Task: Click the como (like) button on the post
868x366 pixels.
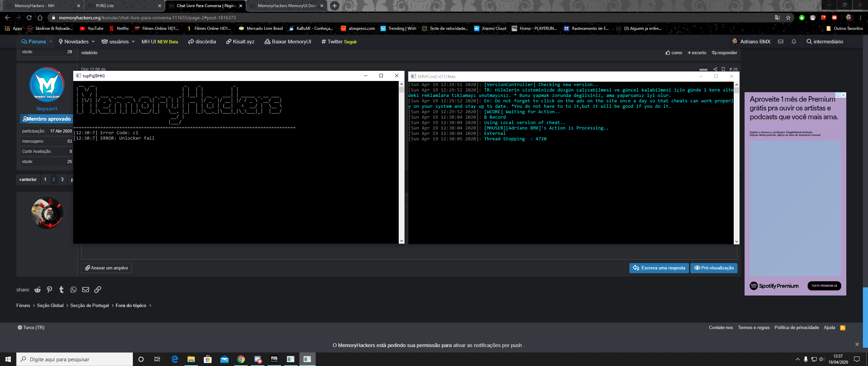Action: pyautogui.click(x=674, y=53)
